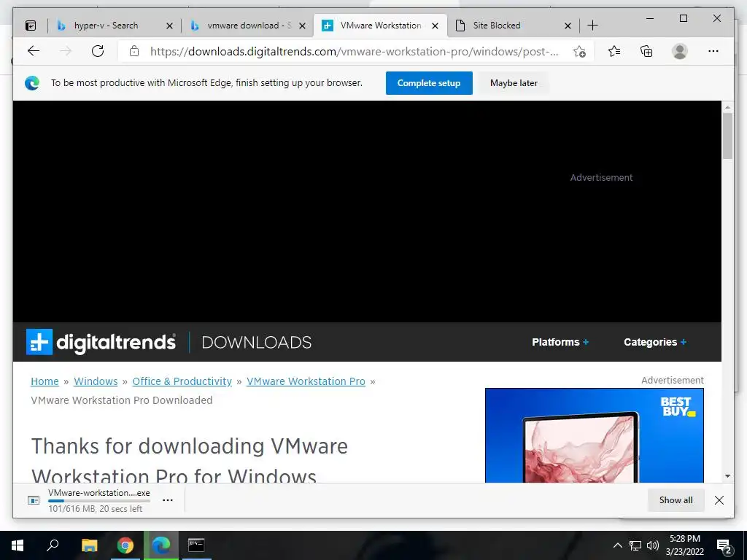Click Complete setup button
747x560 pixels.
[429, 83]
